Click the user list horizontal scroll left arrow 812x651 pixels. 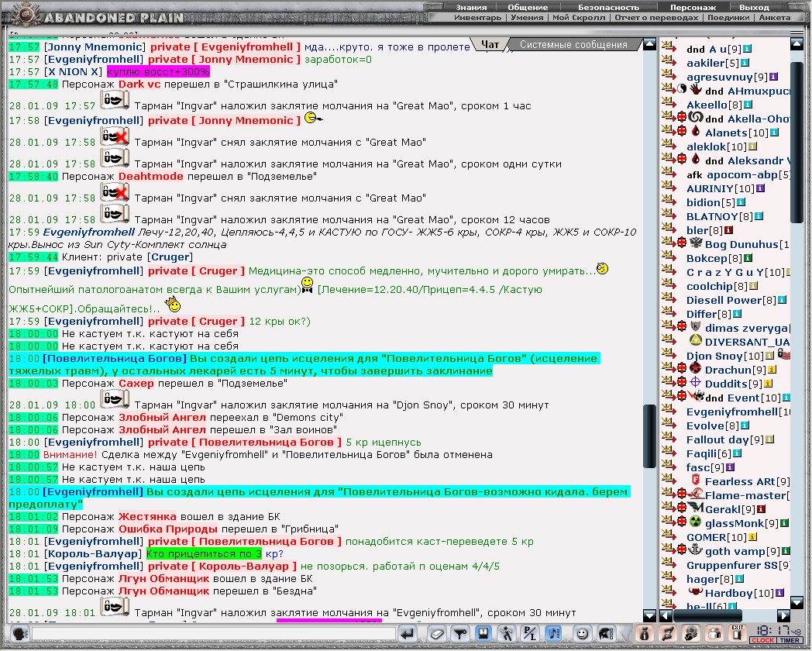click(x=666, y=615)
